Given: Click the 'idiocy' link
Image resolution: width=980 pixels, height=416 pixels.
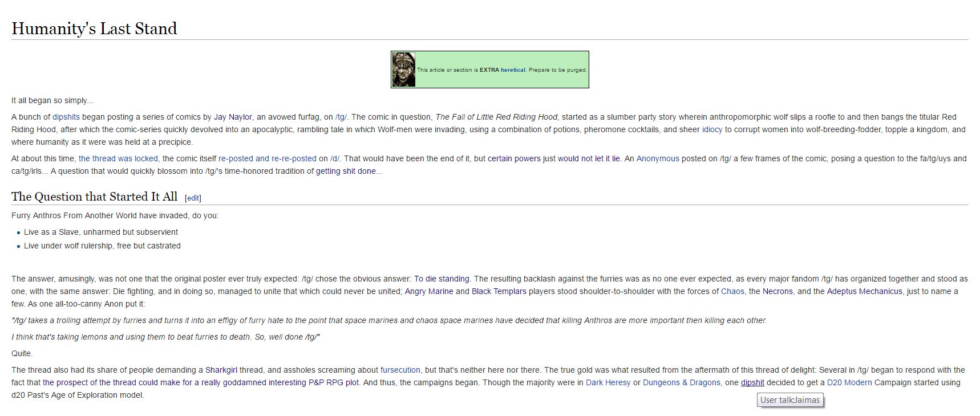Looking at the screenshot, I should [712, 129].
